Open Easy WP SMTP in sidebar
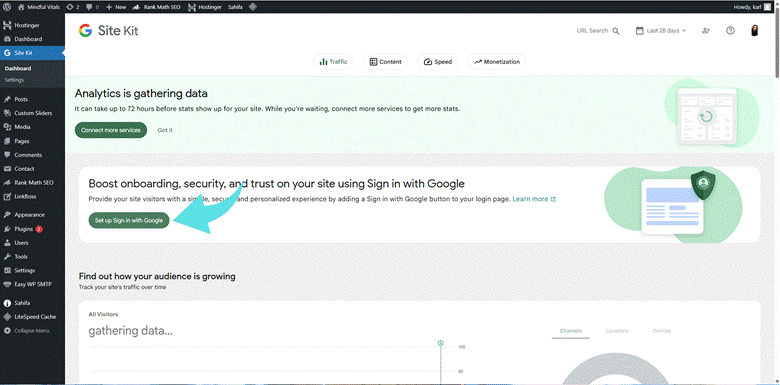The height and width of the screenshot is (385, 780). pos(32,285)
